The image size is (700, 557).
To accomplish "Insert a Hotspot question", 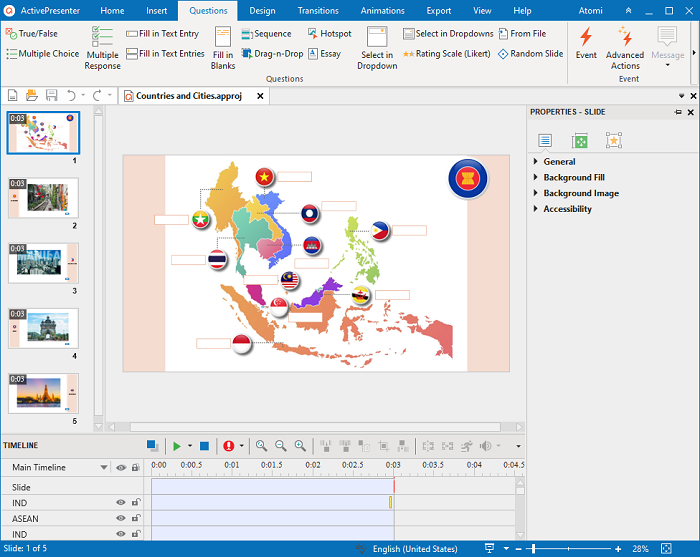I will tap(329, 33).
